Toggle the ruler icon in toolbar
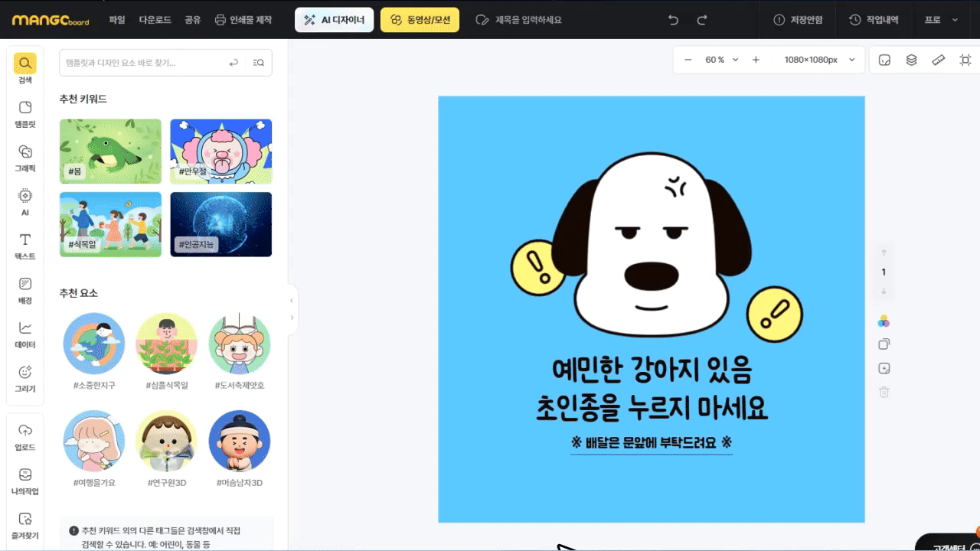980x551 pixels. pos(938,60)
